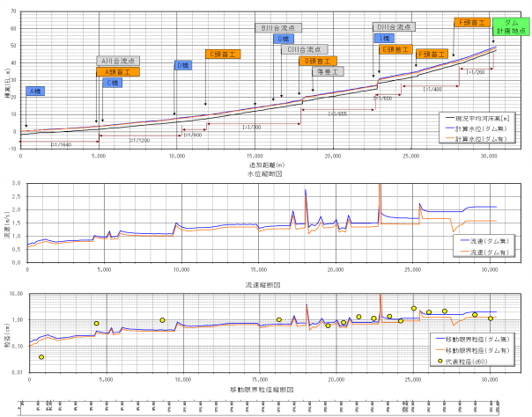Click the gray B川合流点 label
This screenshot has width=532, height=417.
[280, 29]
